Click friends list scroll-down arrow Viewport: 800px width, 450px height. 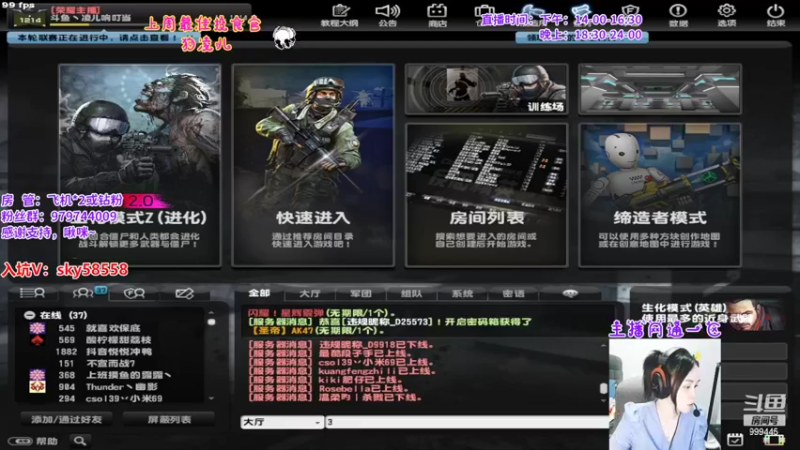[x=211, y=398]
